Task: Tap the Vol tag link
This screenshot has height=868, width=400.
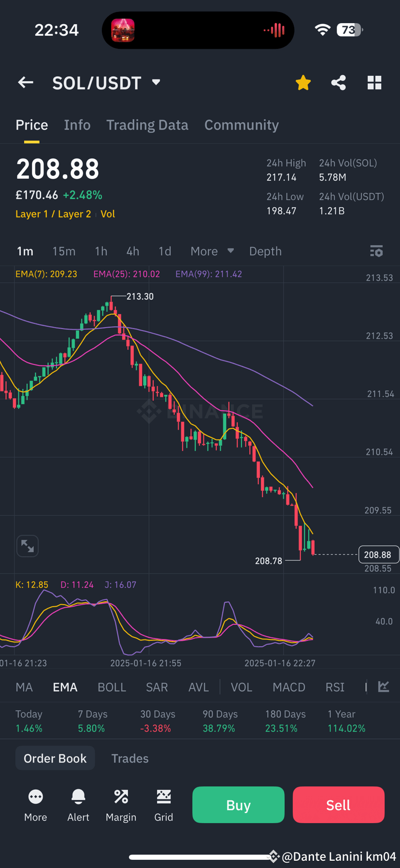Action: [x=108, y=214]
